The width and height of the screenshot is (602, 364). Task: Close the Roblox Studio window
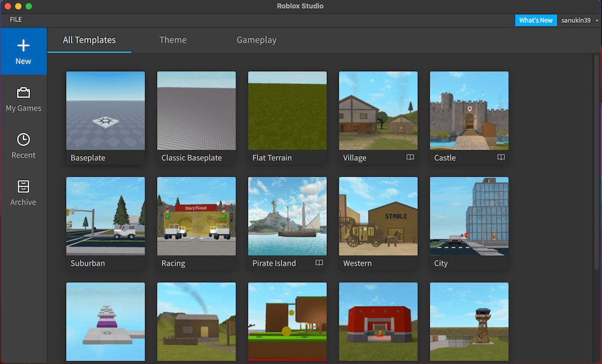[x=8, y=6]
